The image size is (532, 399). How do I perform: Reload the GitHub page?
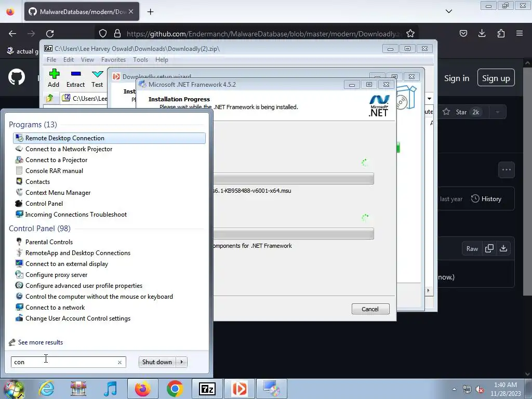[50, 33]
